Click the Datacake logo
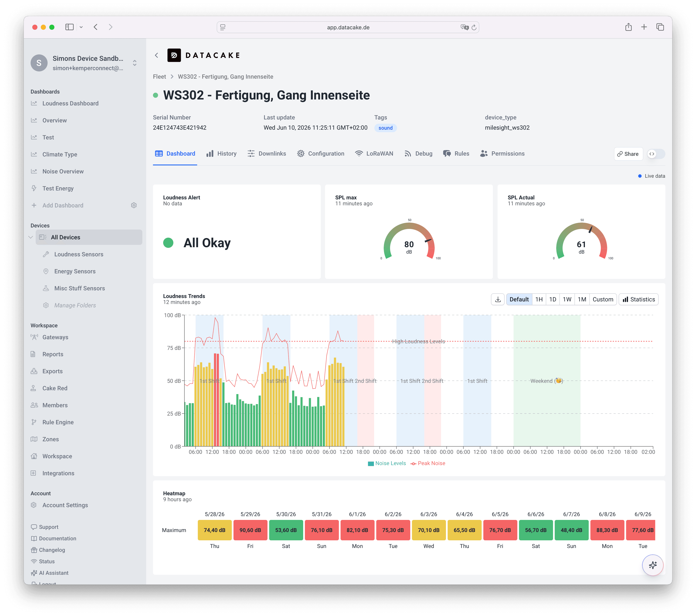 pos(204,55)
